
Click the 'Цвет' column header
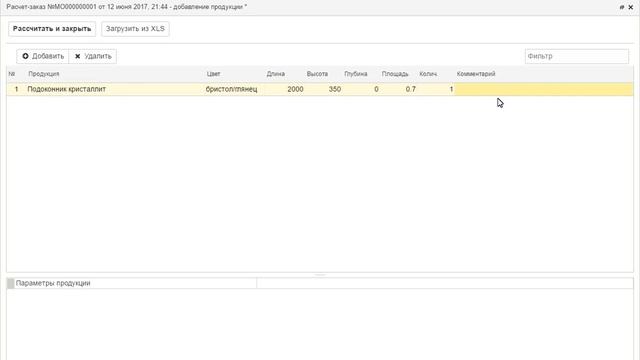click(213, 74)
